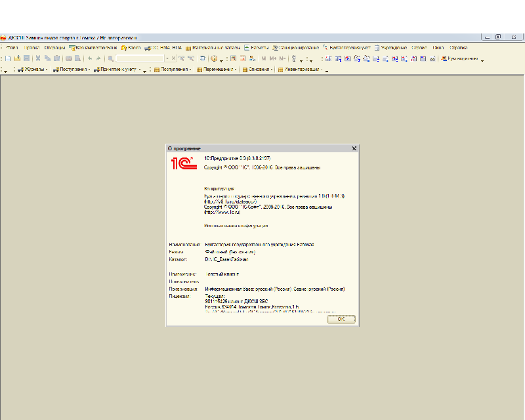Click the Print preview icon
Viewport: 525px width, 420px height.
[77, 58]
